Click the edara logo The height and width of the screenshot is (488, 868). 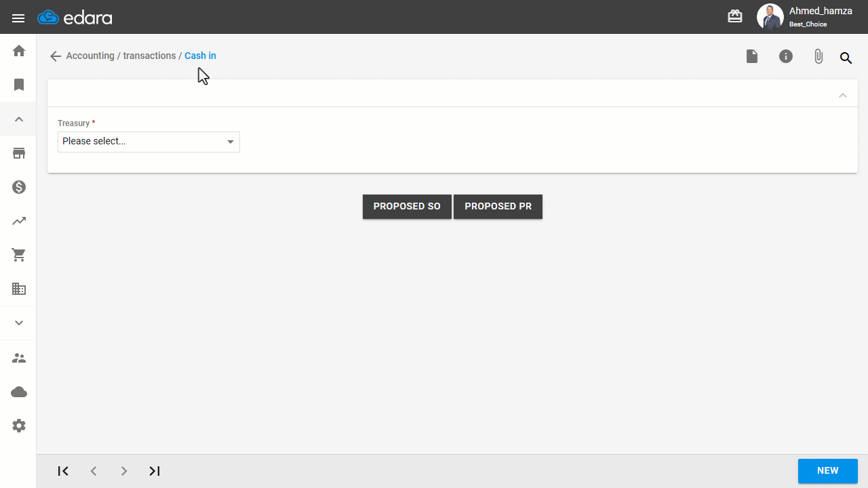click(75, 18)
